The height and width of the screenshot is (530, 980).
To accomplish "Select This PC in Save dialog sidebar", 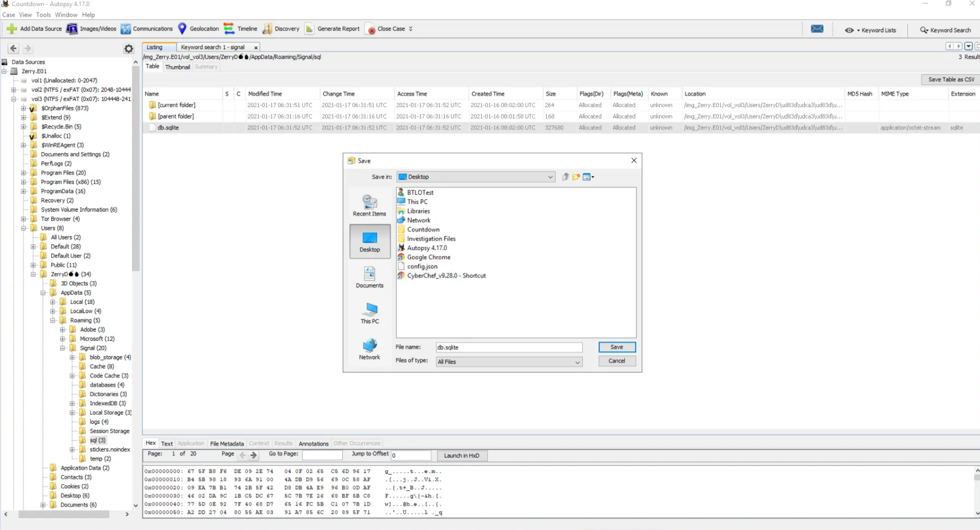I will [369, 314].
